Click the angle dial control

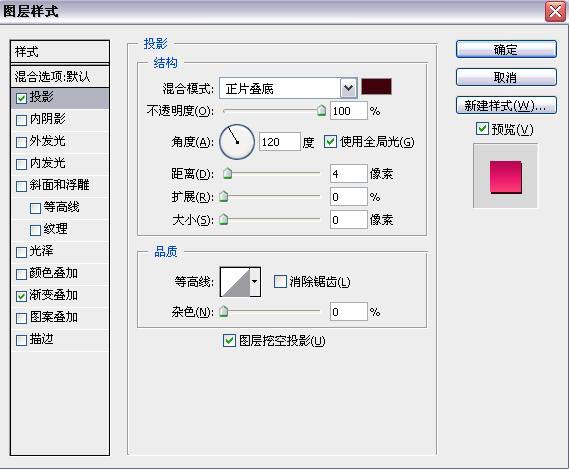pyautogui.click(x=237, y=142)
